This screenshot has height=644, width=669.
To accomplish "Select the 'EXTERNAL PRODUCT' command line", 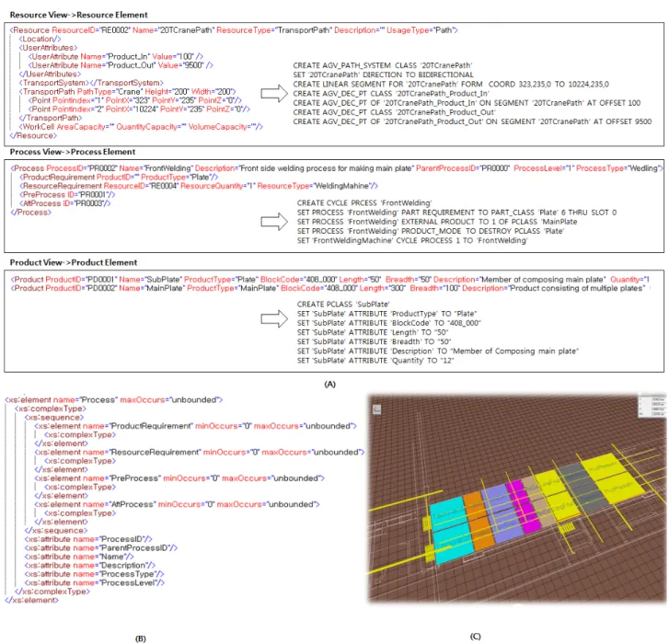I will click(x=437, y=222).
